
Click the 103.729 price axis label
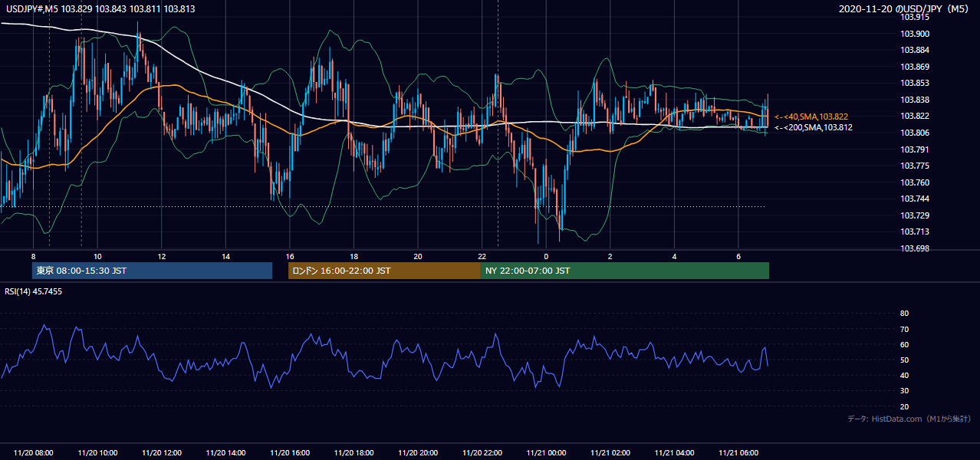pyautogui.click(x=915, y=215)
